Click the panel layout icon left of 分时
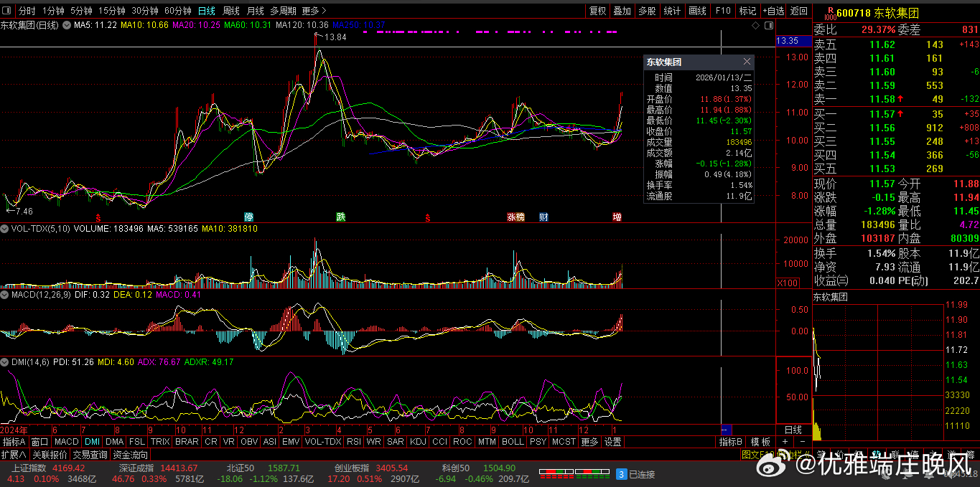The width and height of the screenshot is (980, 487). point(8,11)
